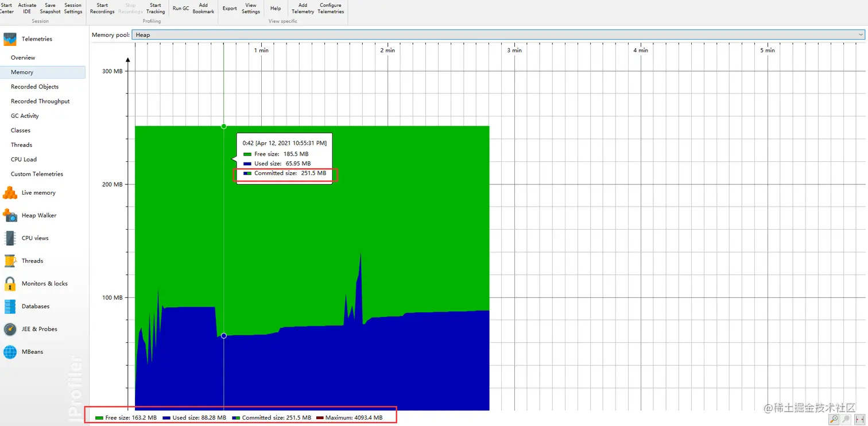Click tooltip 'Free size: 185.5 MB' line
868x426 pixels.
click(276, 154)
